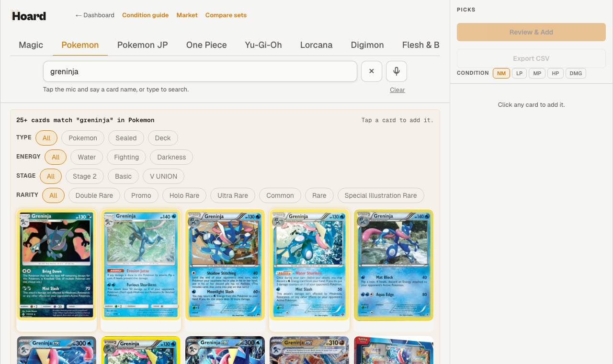Click the Hoard logo
613x364 pixels.
[x=29, y=16]
